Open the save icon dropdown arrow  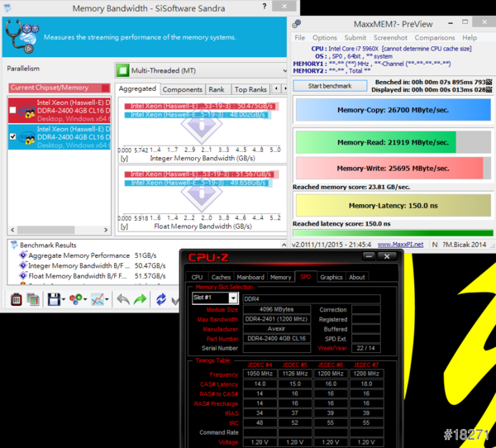[64, 299]
